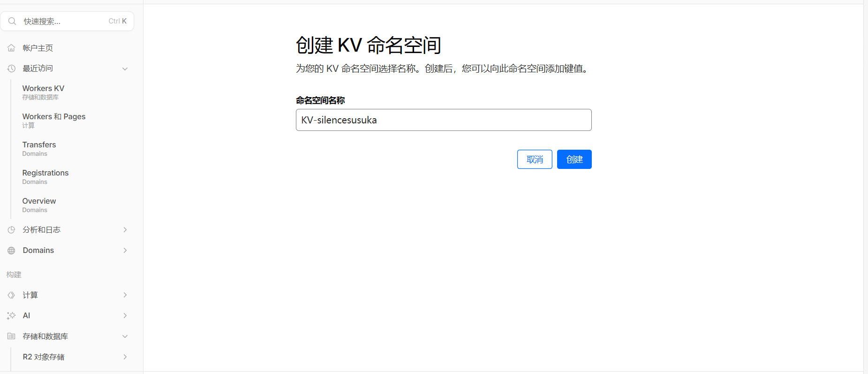Click the sparkle icon beside AI
Screen dimensions: 868x374
pos(11,316)
